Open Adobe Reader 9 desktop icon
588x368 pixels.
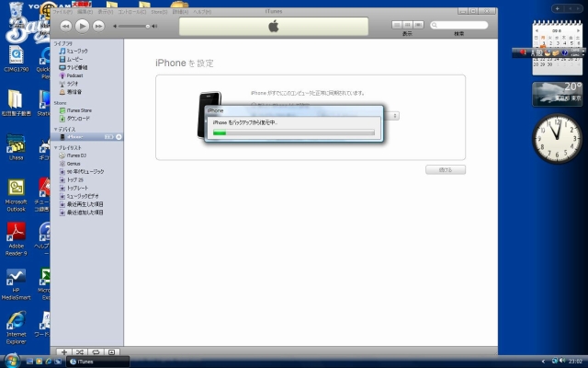tap(17, 239)
